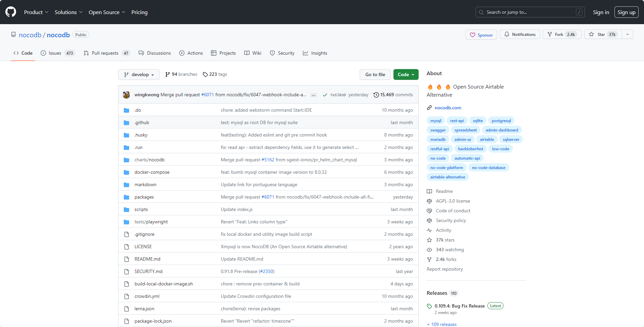Viewport: 644px width, 327px height.
Task: Click the .github folder icon
Action: click(x=126, y=123)
